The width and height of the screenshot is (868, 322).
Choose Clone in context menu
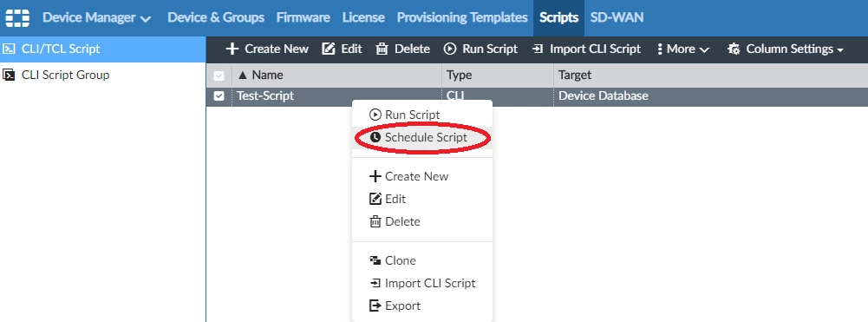point(421,260)
